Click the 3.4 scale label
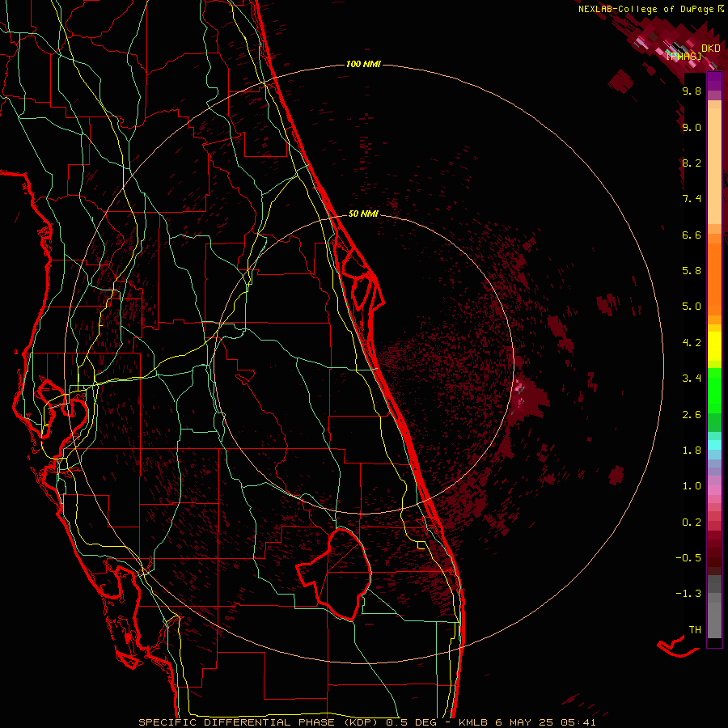The width and height of the screenshot is (728, 728). pyautogui.click(x=692, y=379)
